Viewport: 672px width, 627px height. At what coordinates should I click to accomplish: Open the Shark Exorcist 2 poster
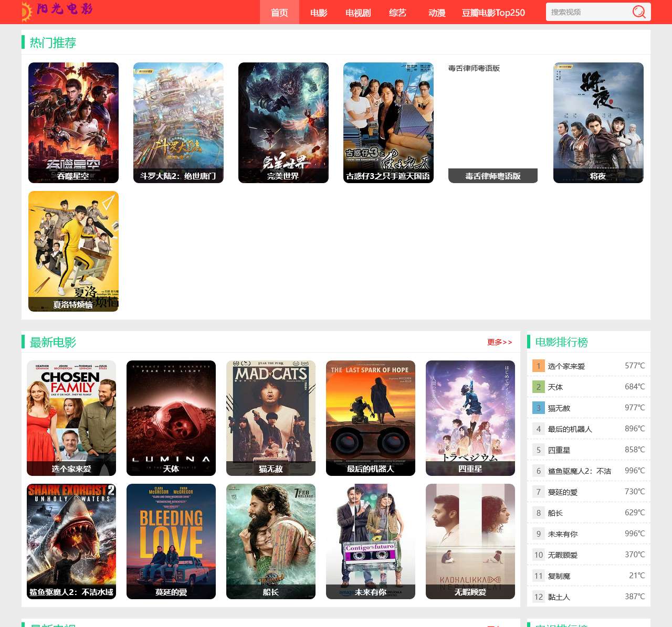(x=71, y=541)
